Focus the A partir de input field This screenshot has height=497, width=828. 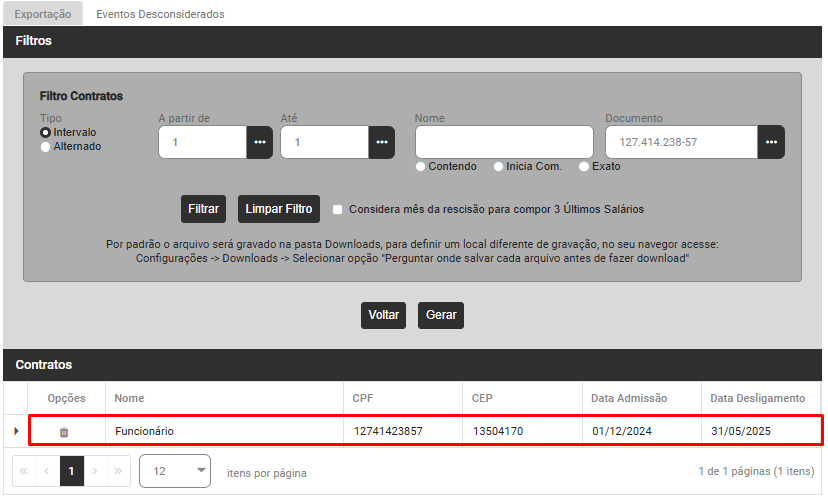click(203, 142)
